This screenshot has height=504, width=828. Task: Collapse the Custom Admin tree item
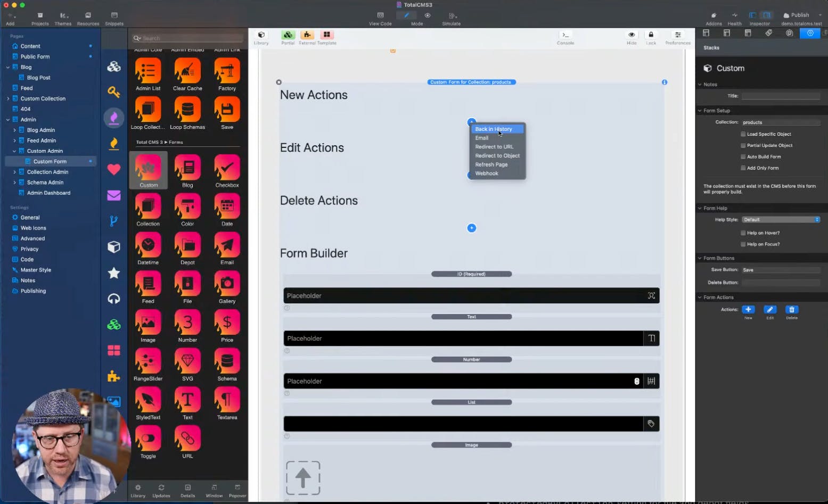pos(14,151)
